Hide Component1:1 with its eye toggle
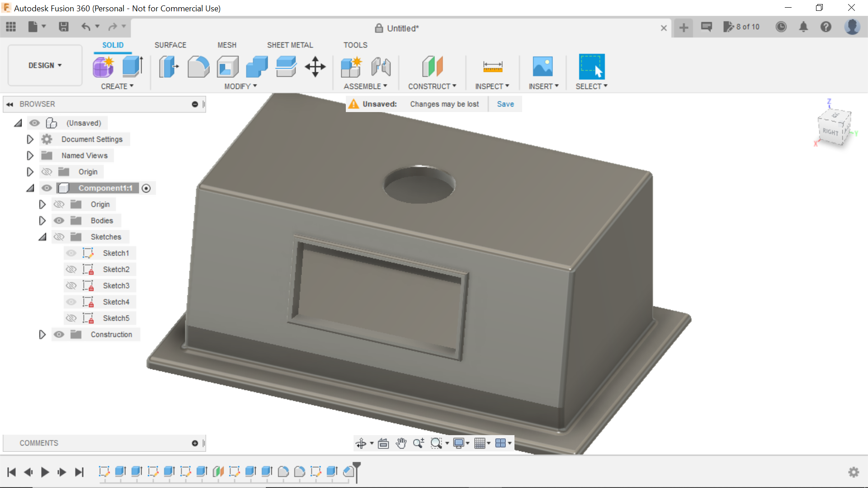Viewport: 868px width, 488px height. (47, 188)
